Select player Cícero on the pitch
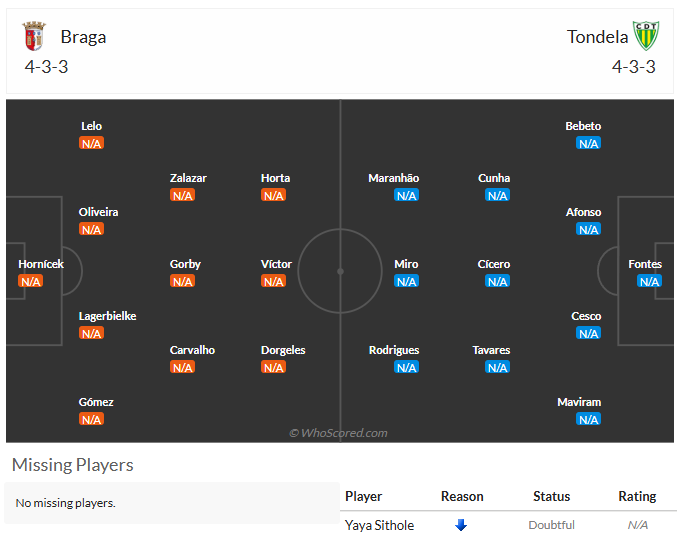Viewport: 681px width, 542px height. click(x=494, y=264)
